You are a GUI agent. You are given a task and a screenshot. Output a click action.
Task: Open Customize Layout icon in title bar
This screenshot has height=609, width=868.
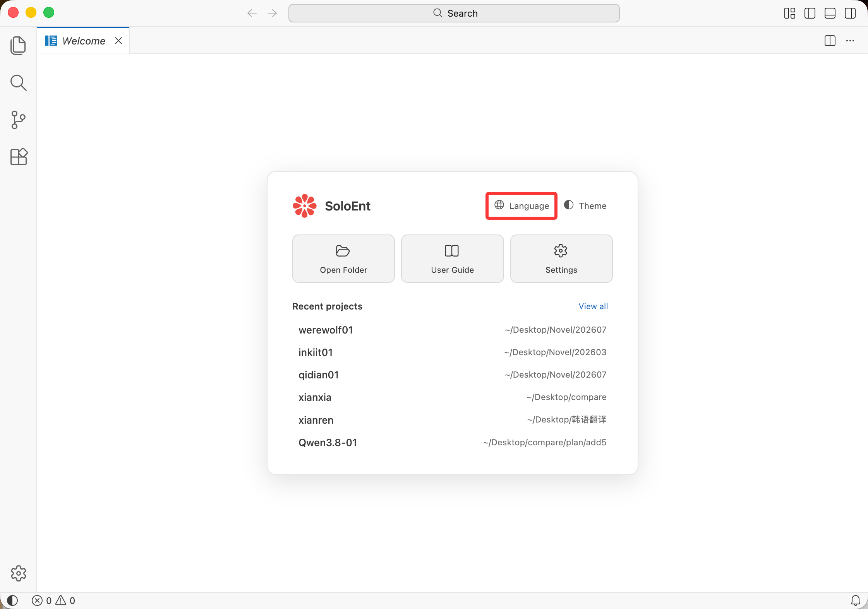(790, 13)
